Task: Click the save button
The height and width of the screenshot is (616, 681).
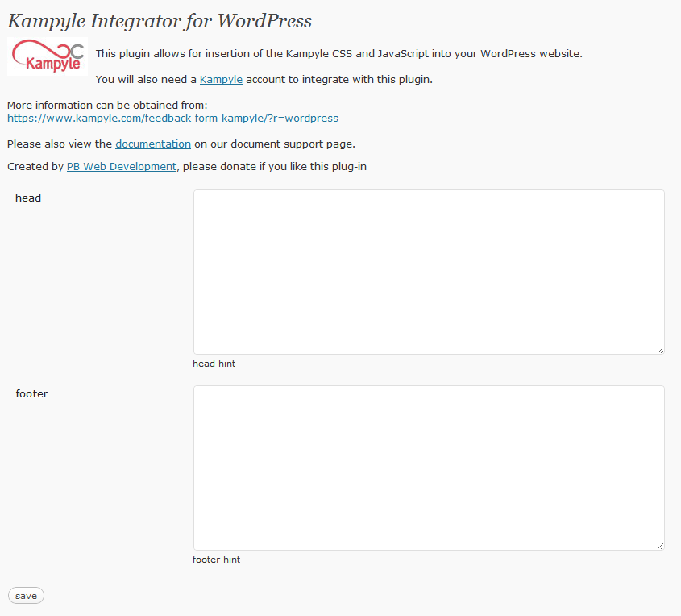Action: (26, 596)
